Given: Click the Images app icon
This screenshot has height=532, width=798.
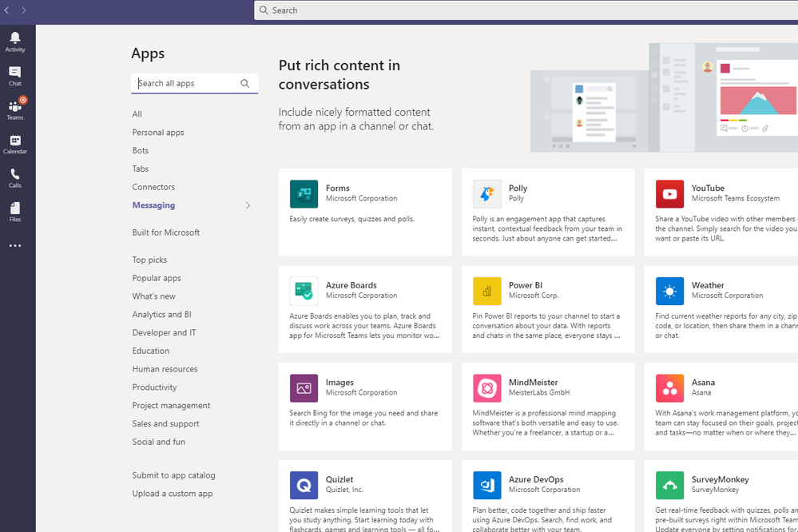Looking at the screenshot, I should pos(304,388).
